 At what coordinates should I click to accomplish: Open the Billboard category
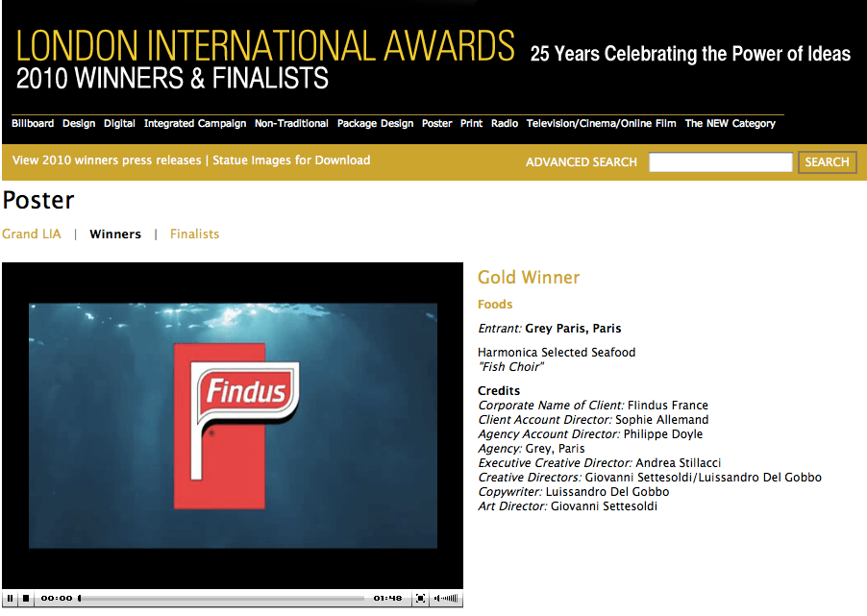(33, 123)
